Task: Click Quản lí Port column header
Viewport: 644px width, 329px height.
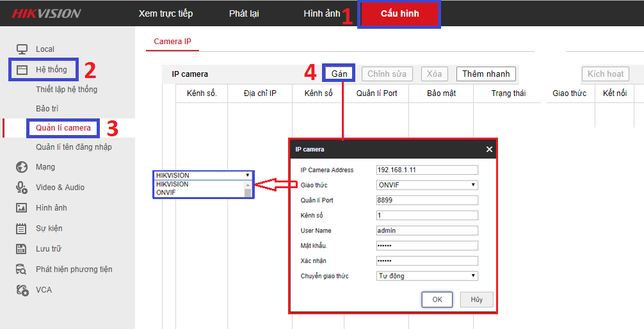Action: click(x=376, y=93)
